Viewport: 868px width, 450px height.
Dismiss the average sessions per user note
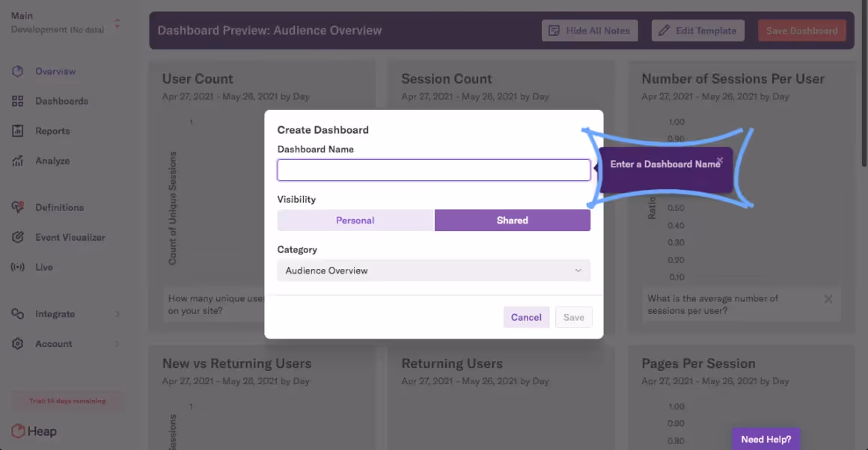[x=828, y=299]
